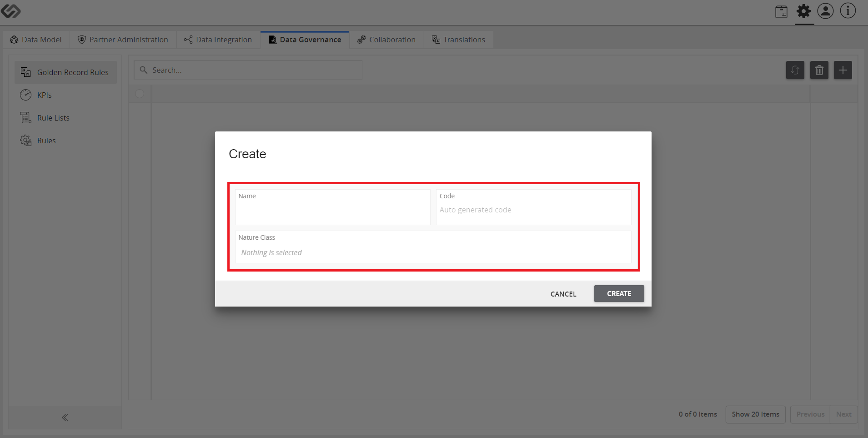
Task: Click the 0 of 0 Items text
Action: click(698, 414)
